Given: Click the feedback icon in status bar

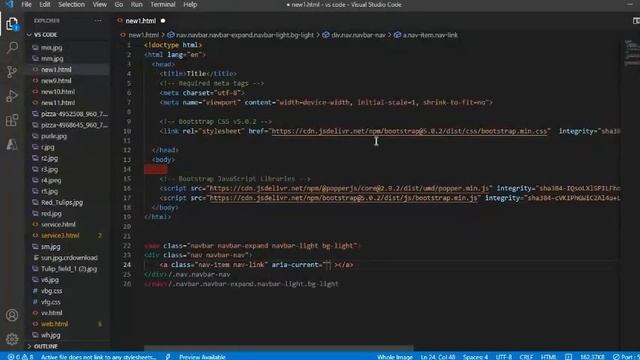Looking at the screenshot, I should pos(568,357).
